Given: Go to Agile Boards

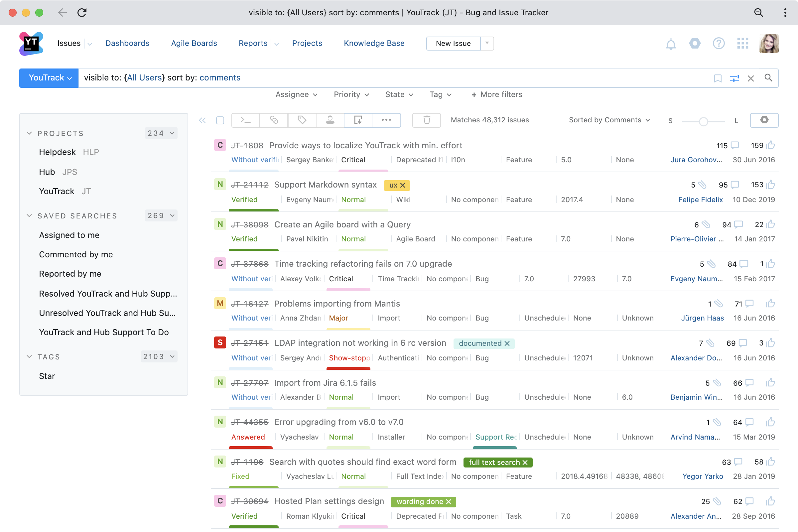Looking at the screenshot, I should tap(194, 44).
